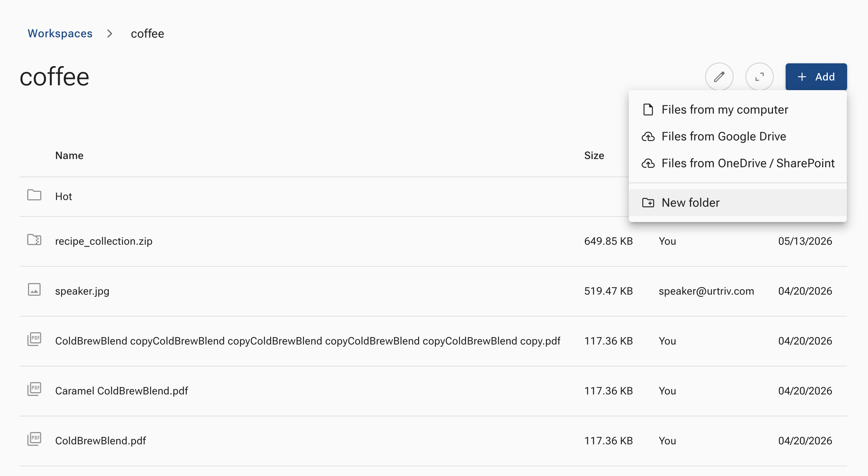
Task: Click the image icon for speaker.jpg
Action: [34, 289]
